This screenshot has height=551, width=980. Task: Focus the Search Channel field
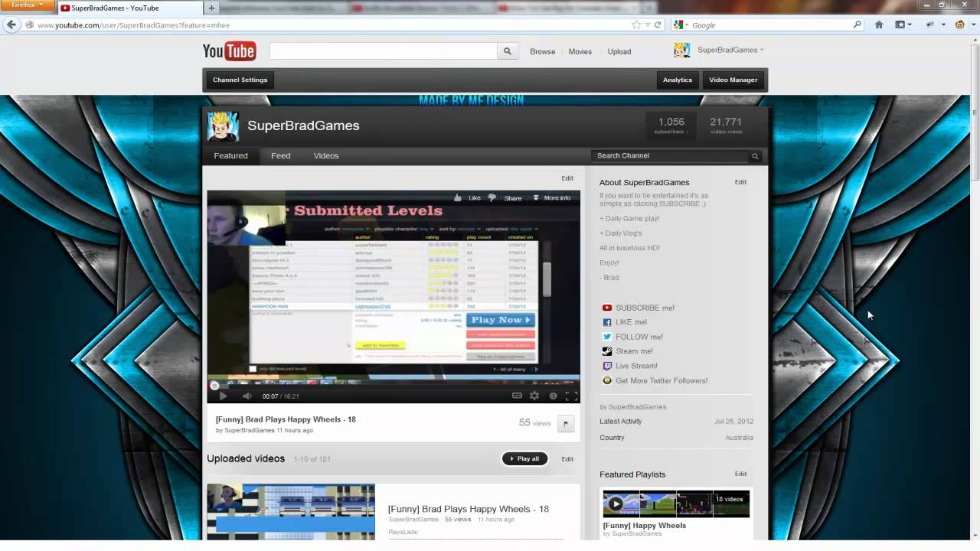pos(670,156)
